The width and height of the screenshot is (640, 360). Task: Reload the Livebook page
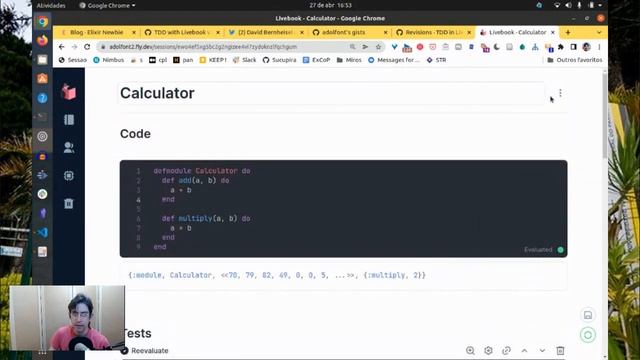87,47
